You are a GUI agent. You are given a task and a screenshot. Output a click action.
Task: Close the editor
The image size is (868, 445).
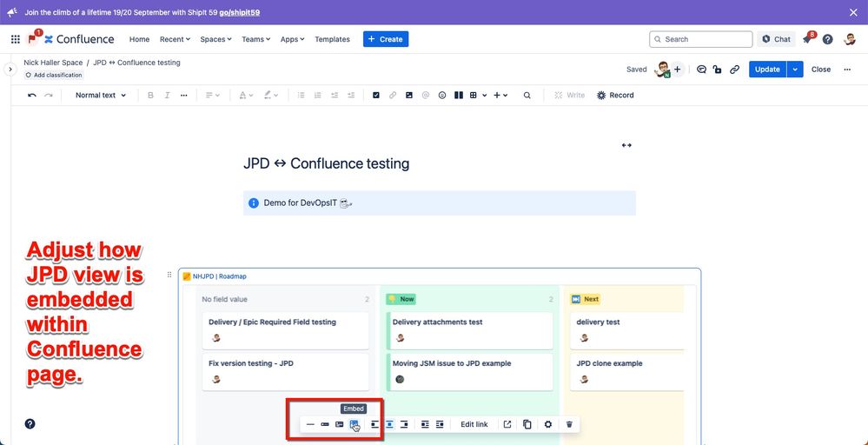pyautogui.click(x=821, y=70)
